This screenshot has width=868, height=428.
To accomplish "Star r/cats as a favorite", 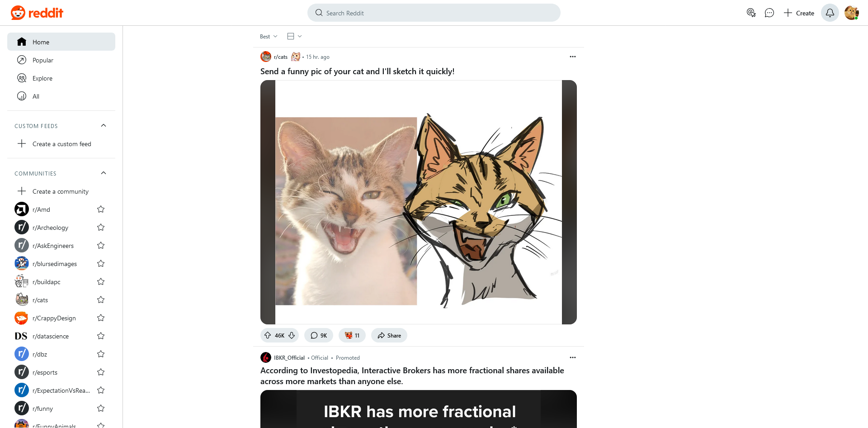I will tap(101, 300).
